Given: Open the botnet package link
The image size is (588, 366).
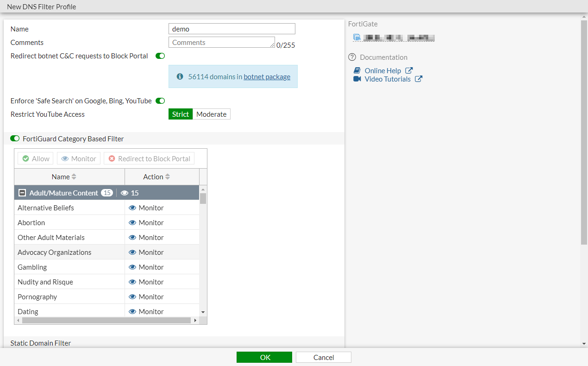Looking at the screenshot, I should [x=267, y=77].
